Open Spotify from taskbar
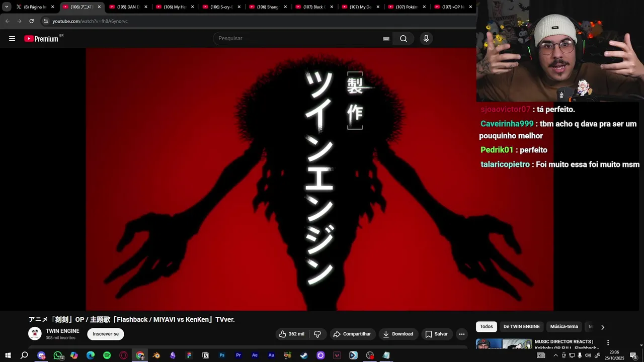This screenshot has height=362, width=644. pyautogui.click(x=107, y=355)
